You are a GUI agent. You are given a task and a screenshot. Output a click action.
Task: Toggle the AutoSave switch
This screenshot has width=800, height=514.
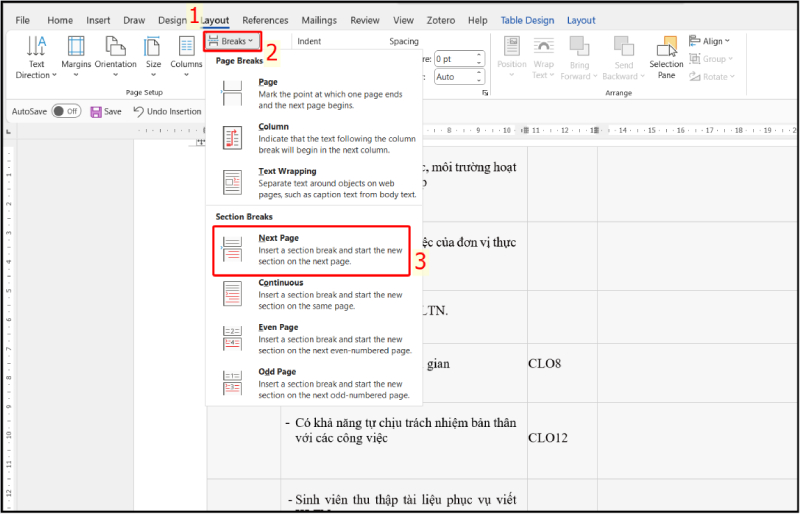(x=66, y=112)
